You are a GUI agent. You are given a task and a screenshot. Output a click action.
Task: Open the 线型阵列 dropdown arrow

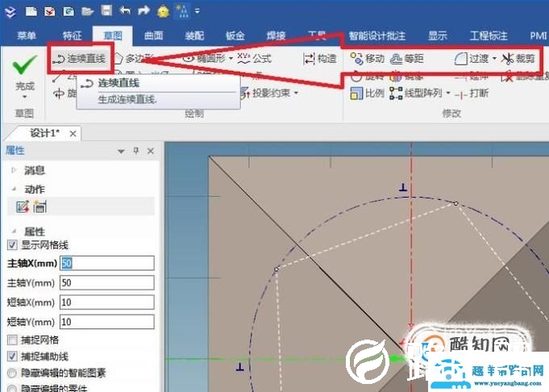(x=448, y=94)
